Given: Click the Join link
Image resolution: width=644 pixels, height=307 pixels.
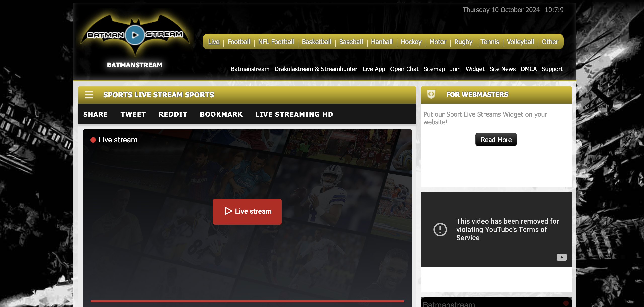Looking at the screenshot, I should (455, 69).
